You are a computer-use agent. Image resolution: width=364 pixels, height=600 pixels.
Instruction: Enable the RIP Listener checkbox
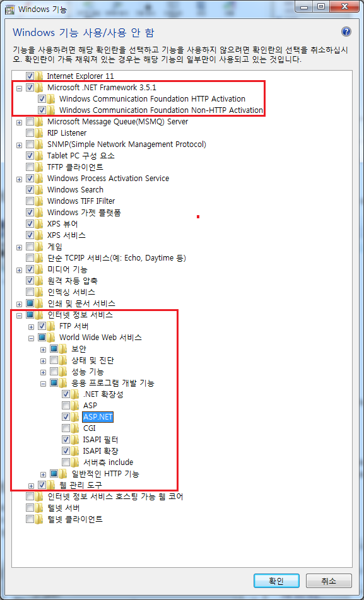(x=30, y=132)
